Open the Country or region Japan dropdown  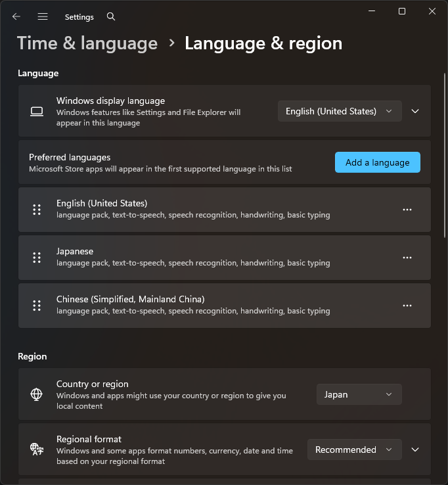click(359, 394)
